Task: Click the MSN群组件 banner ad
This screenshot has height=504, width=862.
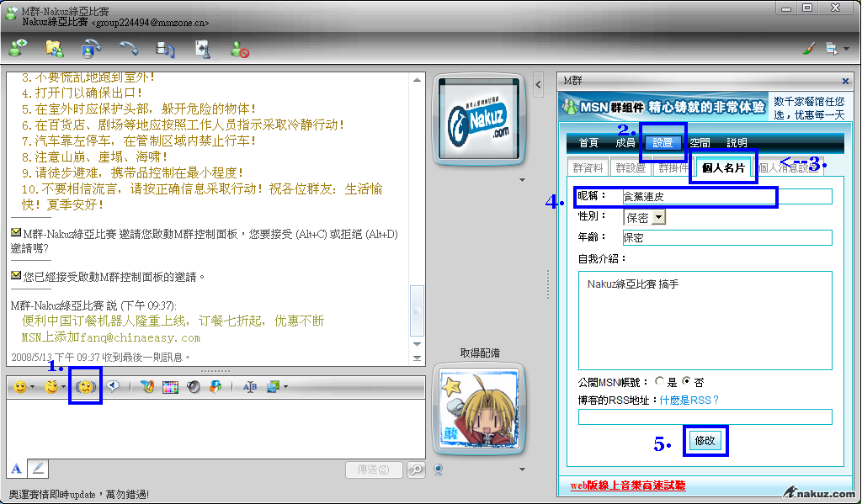Action: (x=663, y=106)
